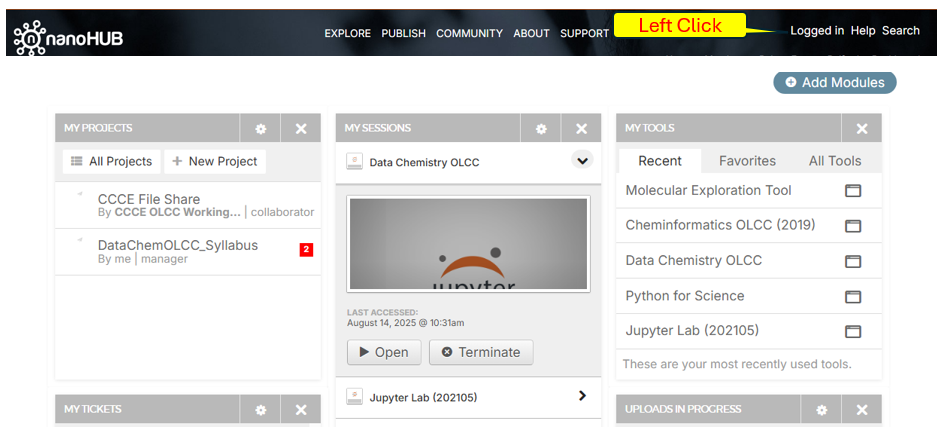This screenshot has height=436, width=952.
Task: Click the Cheminformatics OLCC (2019) tool name
Action: (720, 225)
